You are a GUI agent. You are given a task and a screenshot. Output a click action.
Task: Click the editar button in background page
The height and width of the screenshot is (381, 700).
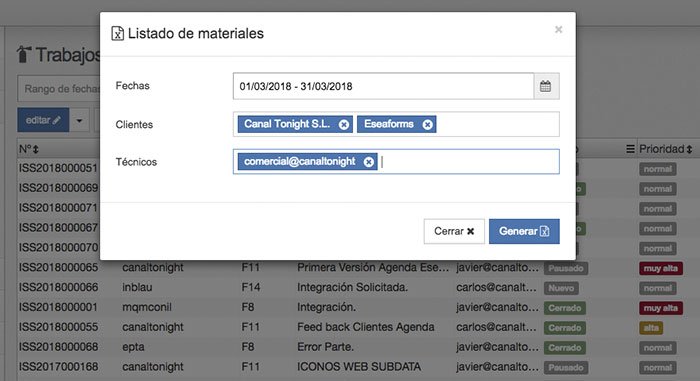point(43,120)
